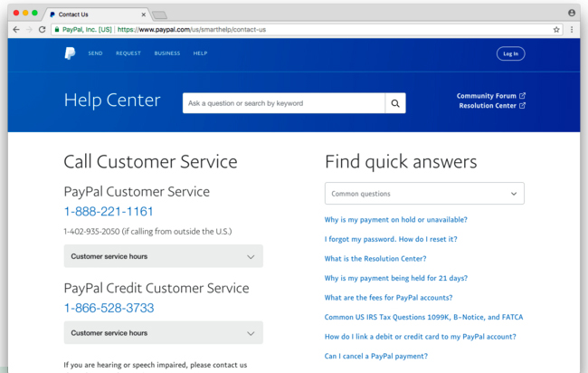Expand PayPal Credit customer service hours

164,333
